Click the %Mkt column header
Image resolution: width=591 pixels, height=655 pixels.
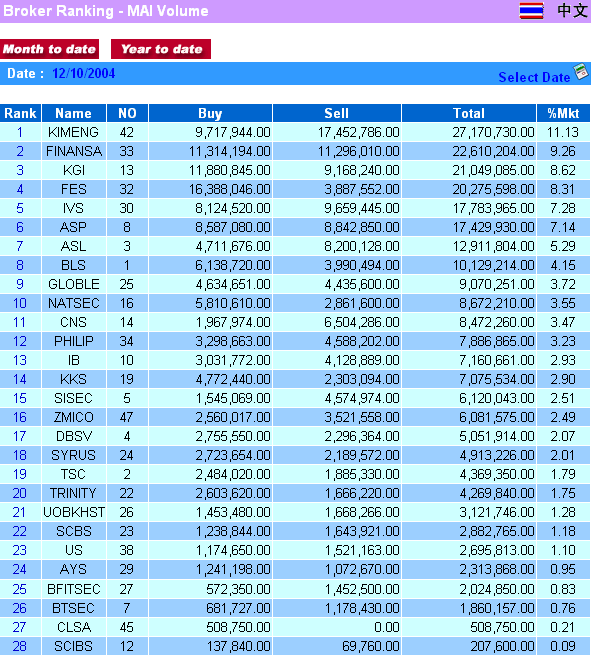coord(563,113)
